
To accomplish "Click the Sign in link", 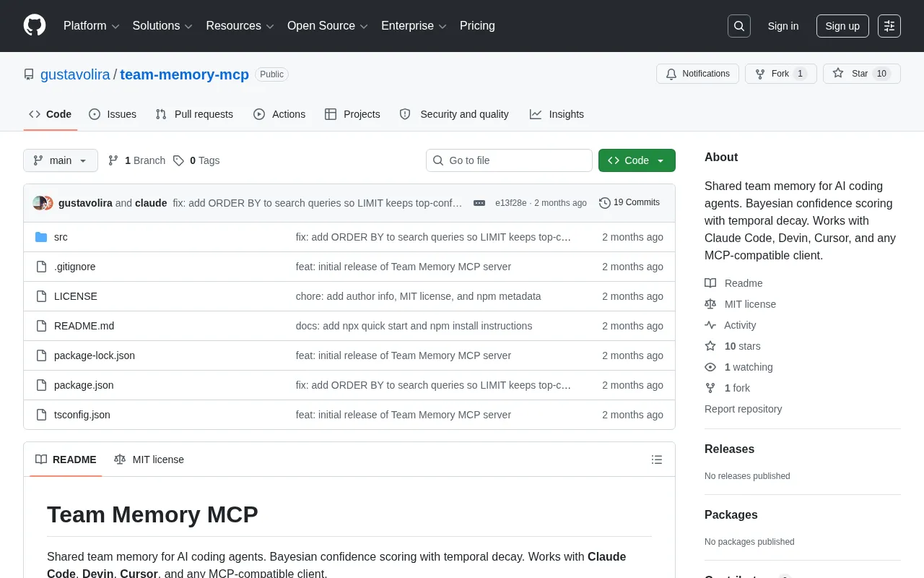I will 783,26.
